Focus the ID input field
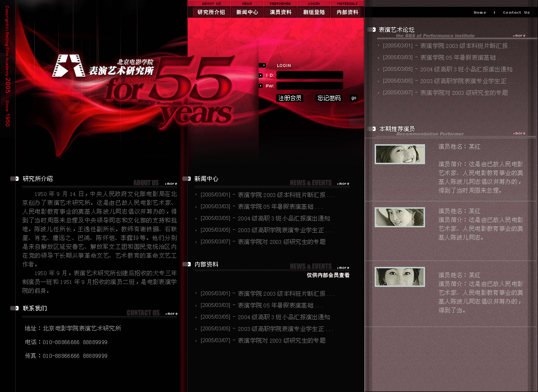The height and width of the screenshot is (392, 538). pyautogui.click(x=310, y=75)
